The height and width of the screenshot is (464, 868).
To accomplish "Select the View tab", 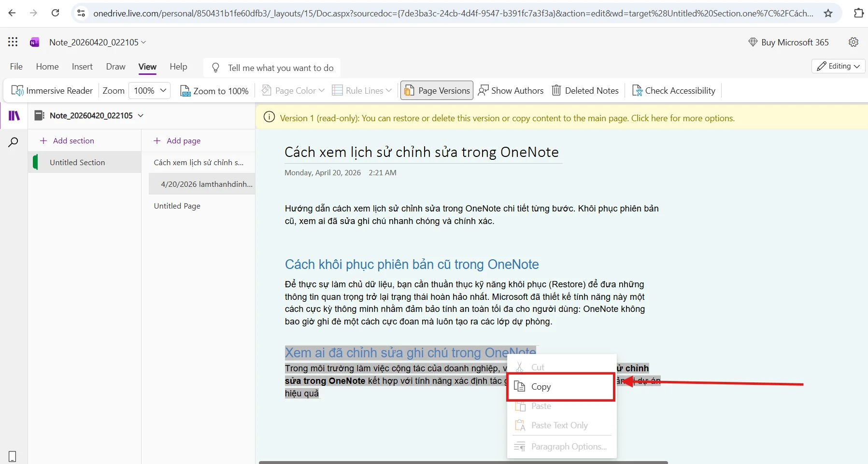I will [147, 67].
